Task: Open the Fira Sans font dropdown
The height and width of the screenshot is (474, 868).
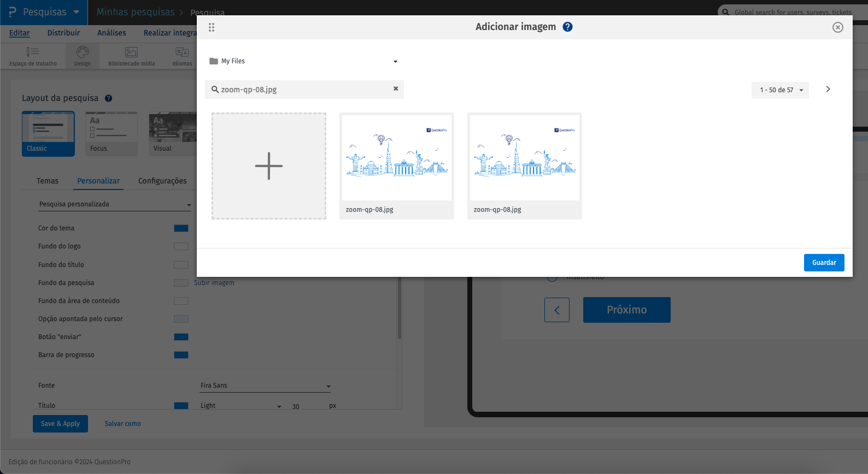Action: [x=265, y=386]
